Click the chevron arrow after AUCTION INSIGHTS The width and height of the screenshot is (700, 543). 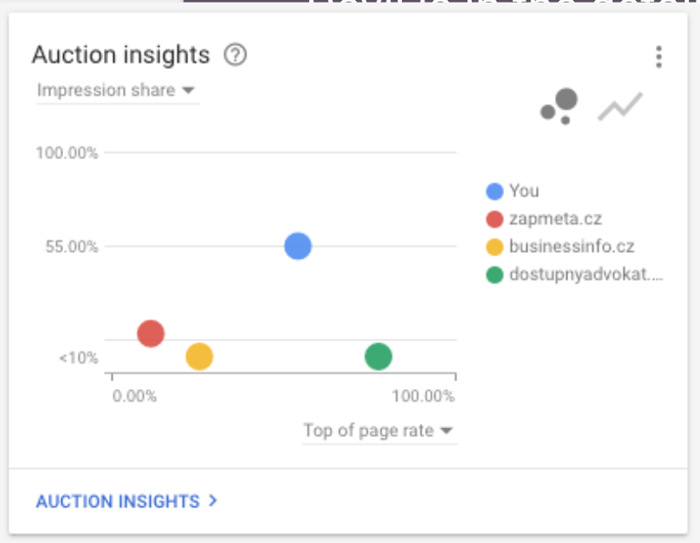pos(213,501)
